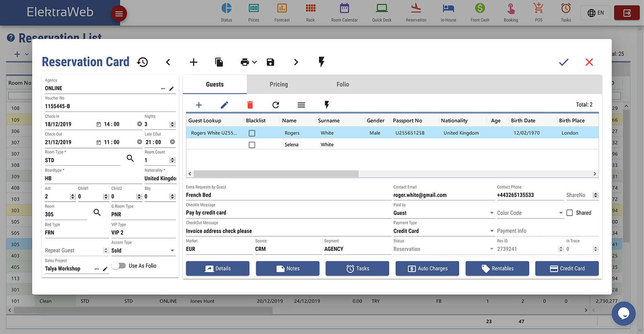Add a guest with blue plus icon
This screenshot has height=334, width=644.
(x=199, y=105)
